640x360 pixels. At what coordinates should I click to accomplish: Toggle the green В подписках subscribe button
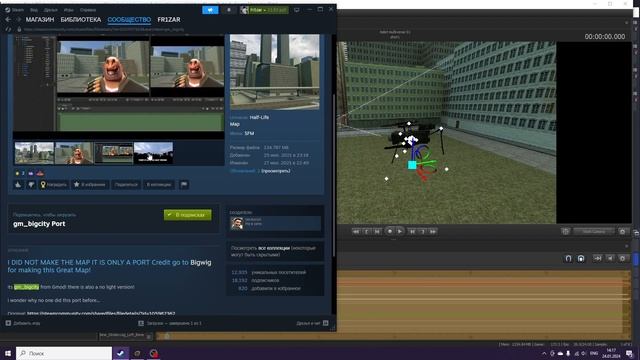click(x=188, y=215)
